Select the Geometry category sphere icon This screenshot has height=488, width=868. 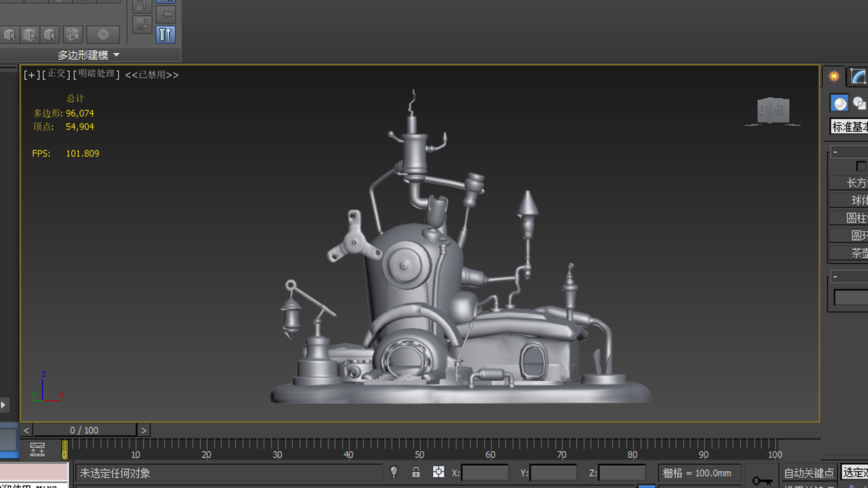840,103
